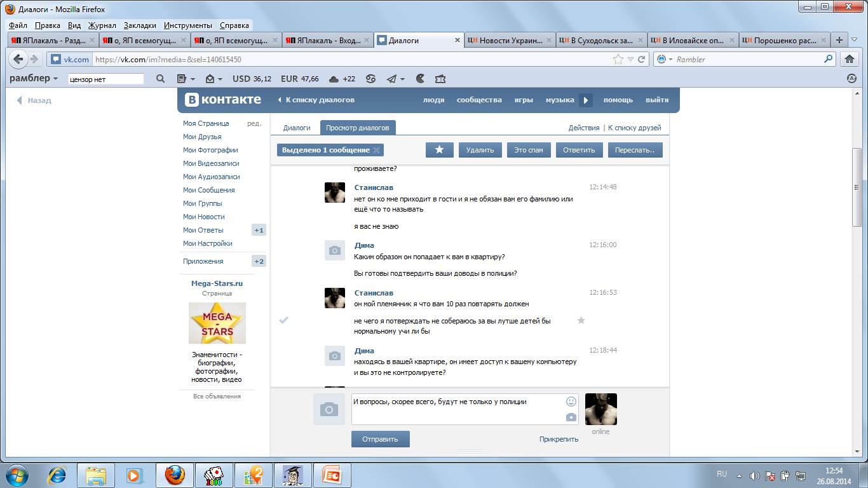
Task: Click the выйти logout link
Action: click(657, 100)
